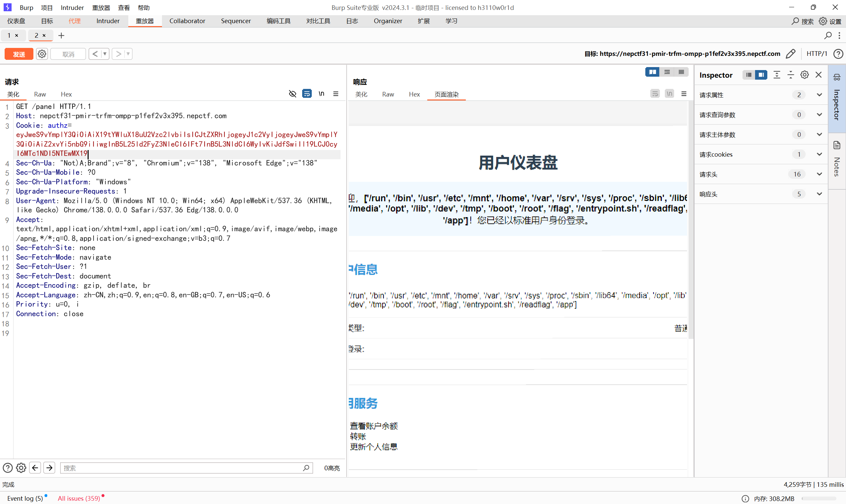Open 设置 settings
This screenshot has height=504, width=846.
[x=830, y=21]
